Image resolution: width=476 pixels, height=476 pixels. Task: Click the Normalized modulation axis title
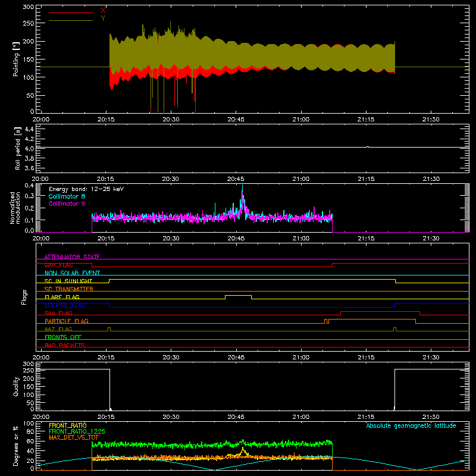[15, 208]
